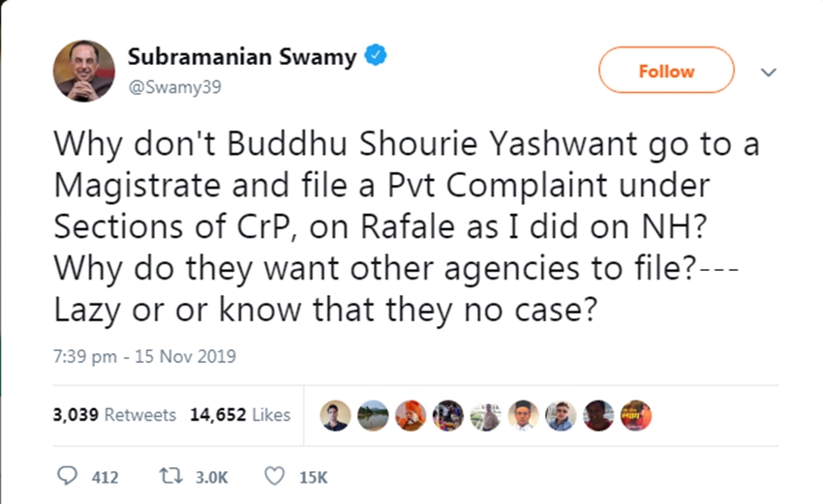
Task: Click the 15K like count
Action: [314, 477]
